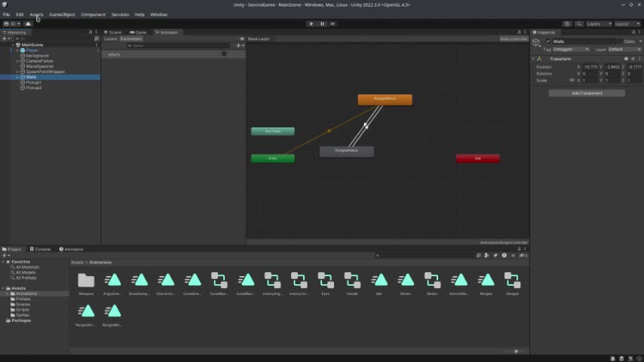Viewport: 644px width, 362px height.
Task: Open the Undo History icon
Action: click(x=567, y=23)
